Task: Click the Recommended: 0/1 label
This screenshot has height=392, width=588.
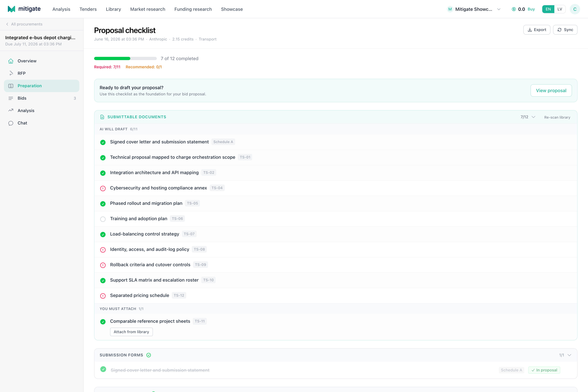Action: pos(144,67)
